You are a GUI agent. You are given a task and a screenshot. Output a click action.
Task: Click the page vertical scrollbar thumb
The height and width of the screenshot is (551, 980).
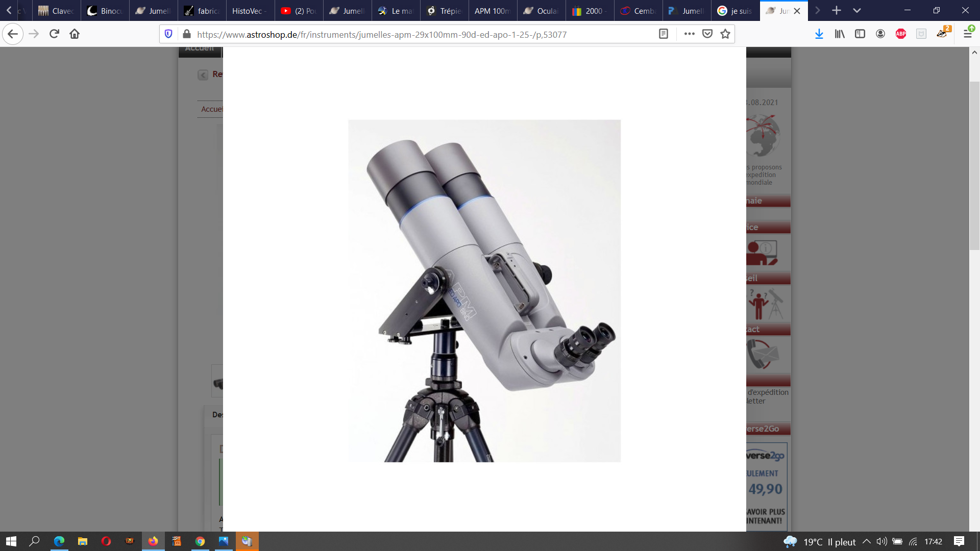974,166
